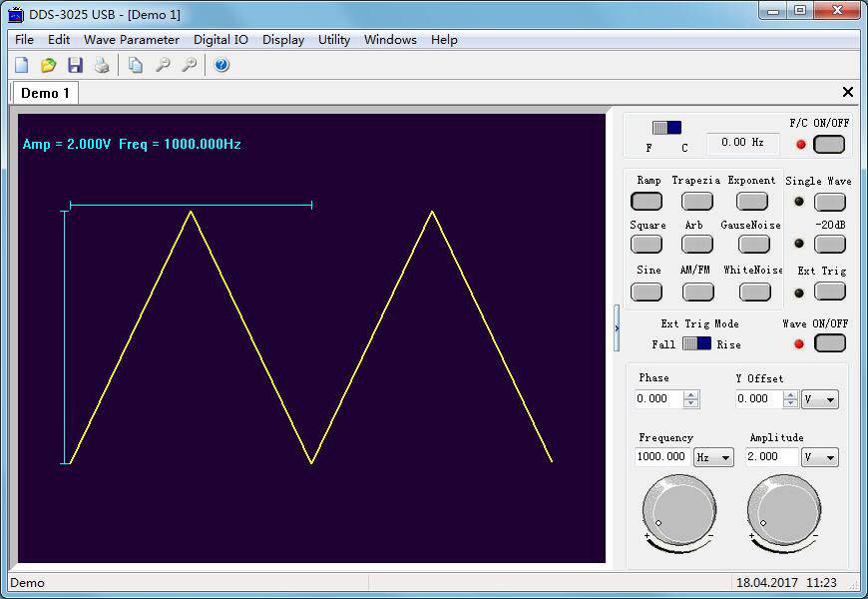Viewport: 868px width, 599px height.
Task: Open Help via the question mark icon
Action: tap(220, 64)
